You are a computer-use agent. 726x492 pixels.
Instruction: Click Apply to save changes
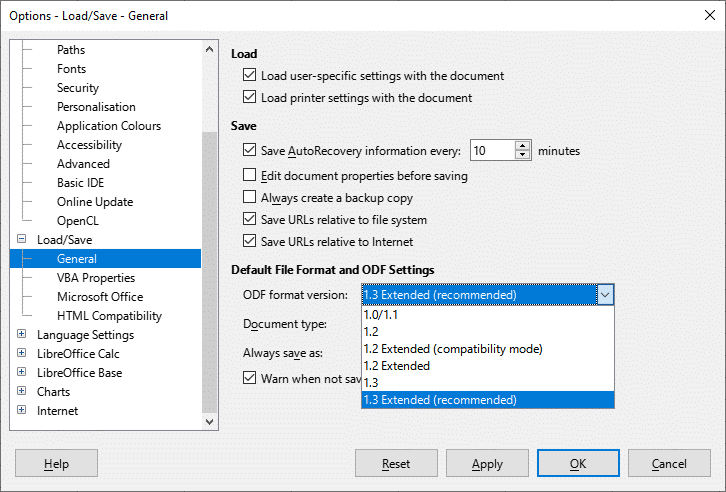(487, 463)
